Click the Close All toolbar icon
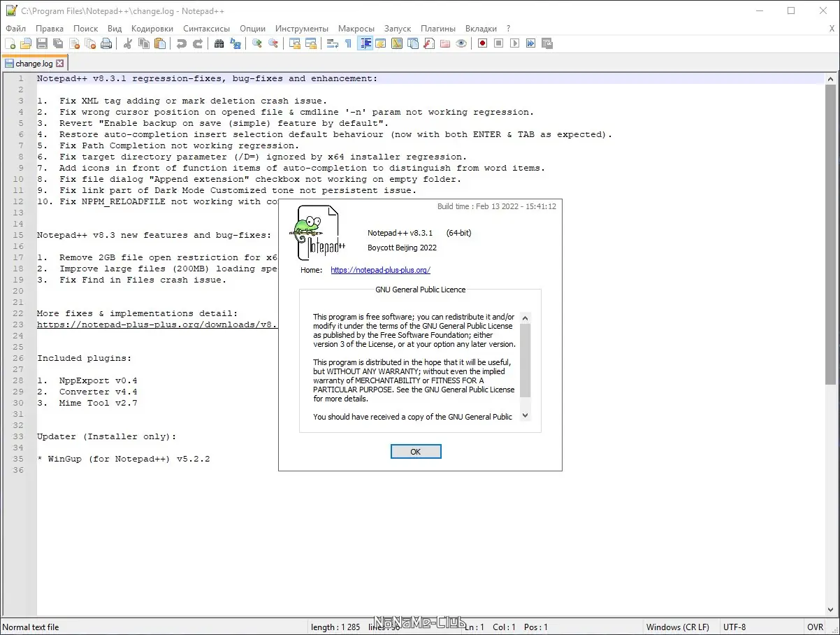 90,43
